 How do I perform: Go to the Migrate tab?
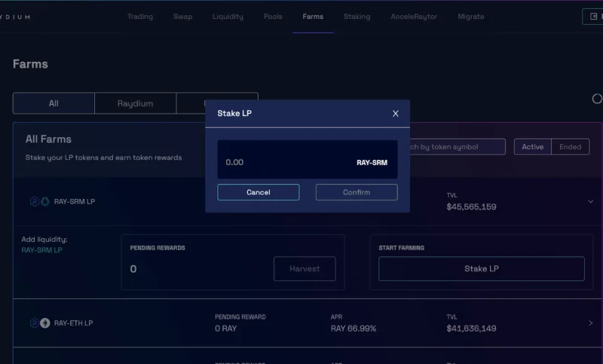coord(470,17)
